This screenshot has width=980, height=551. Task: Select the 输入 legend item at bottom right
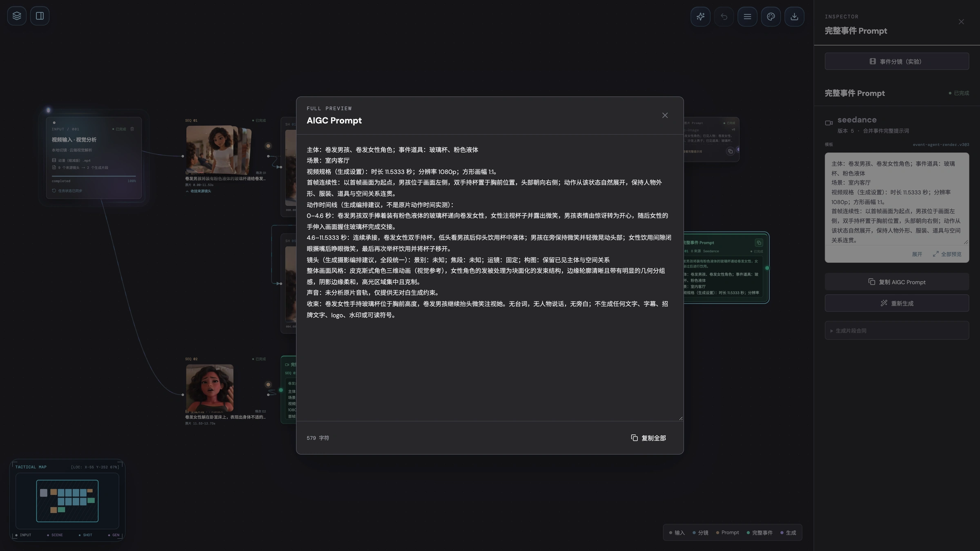pos(677,533)
